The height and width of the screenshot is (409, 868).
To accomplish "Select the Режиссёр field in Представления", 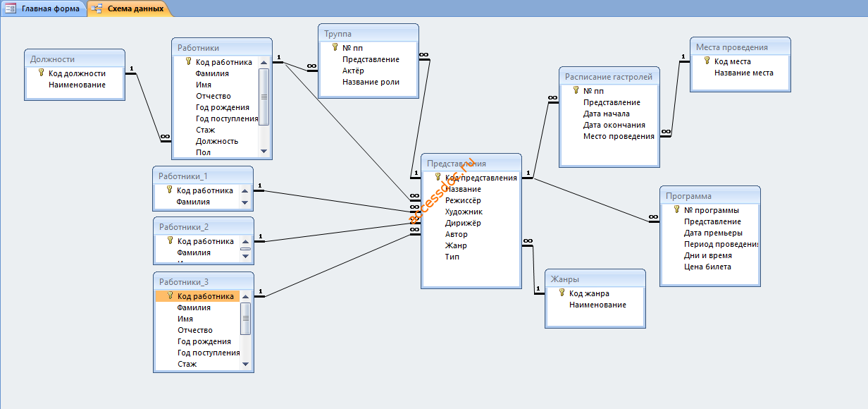I will 463,200.
